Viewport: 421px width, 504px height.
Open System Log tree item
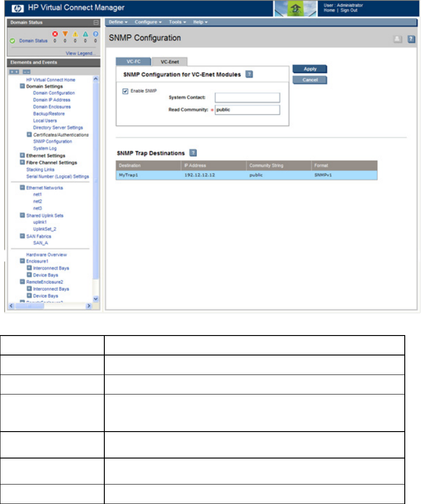(x=45, y=149)
